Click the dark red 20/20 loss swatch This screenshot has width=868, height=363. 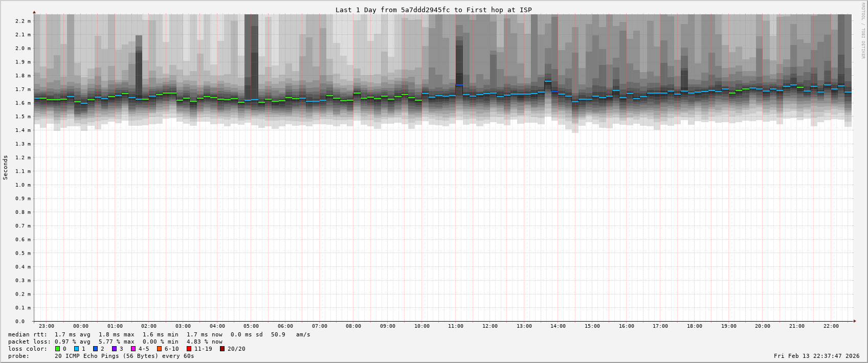click(x=222, y=349)
